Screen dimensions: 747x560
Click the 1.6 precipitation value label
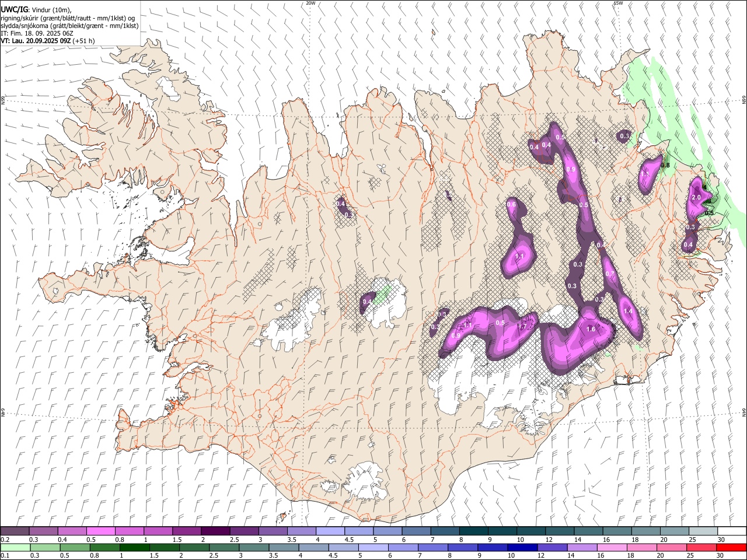pyautogui.click(x=591, y=329)
